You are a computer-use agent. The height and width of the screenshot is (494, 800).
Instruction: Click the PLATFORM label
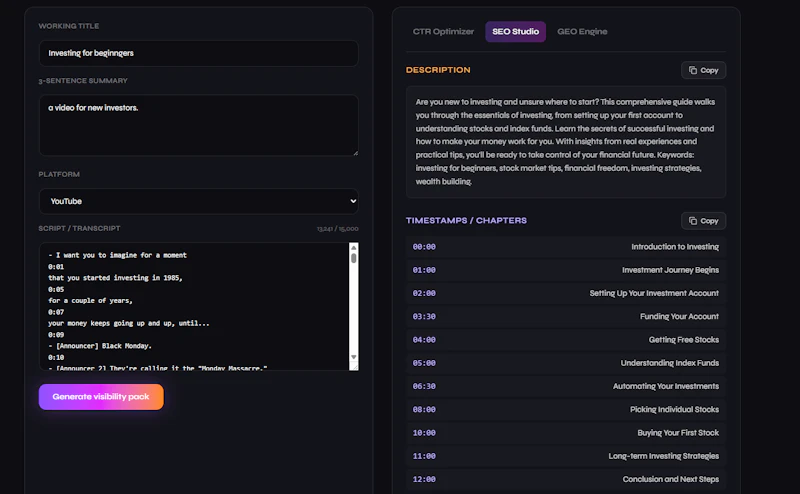coord(59,174)
